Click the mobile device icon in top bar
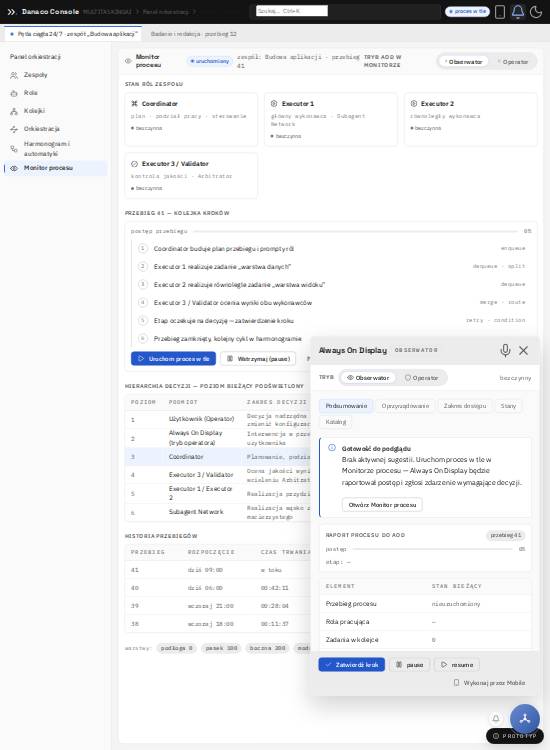This screenshot has width=550, height=750. point(500,11)
